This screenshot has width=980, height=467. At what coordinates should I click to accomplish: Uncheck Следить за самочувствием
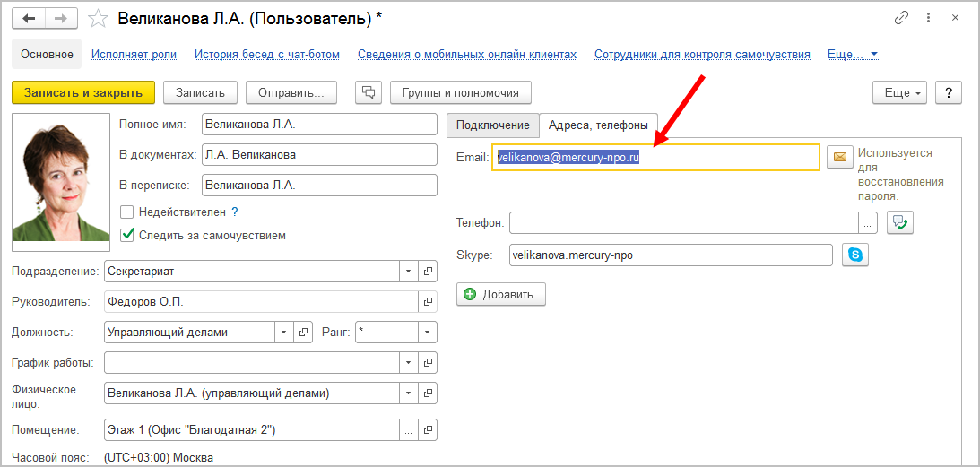pyautogui.click(x=127, y=236)
